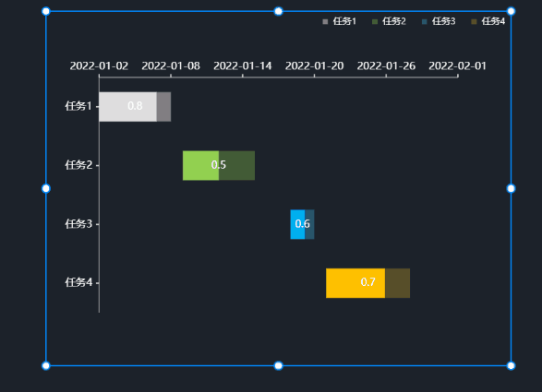The height and width of the screenshot is (392, 542).
Task: Select the blue 任务3 bar labeled 0.6
Action: (297, 224)
